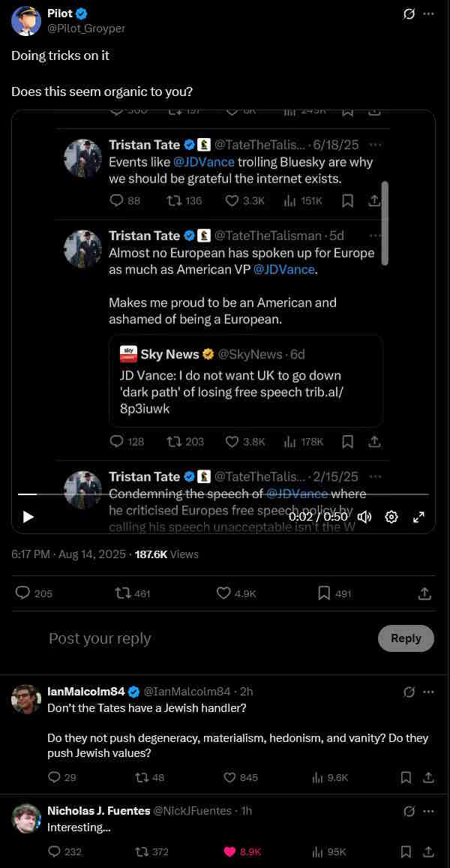Bookmark Nicholas J. Fuentes's reply
The height and width of the screenshot is (868, 450).
tap(406, 851)
